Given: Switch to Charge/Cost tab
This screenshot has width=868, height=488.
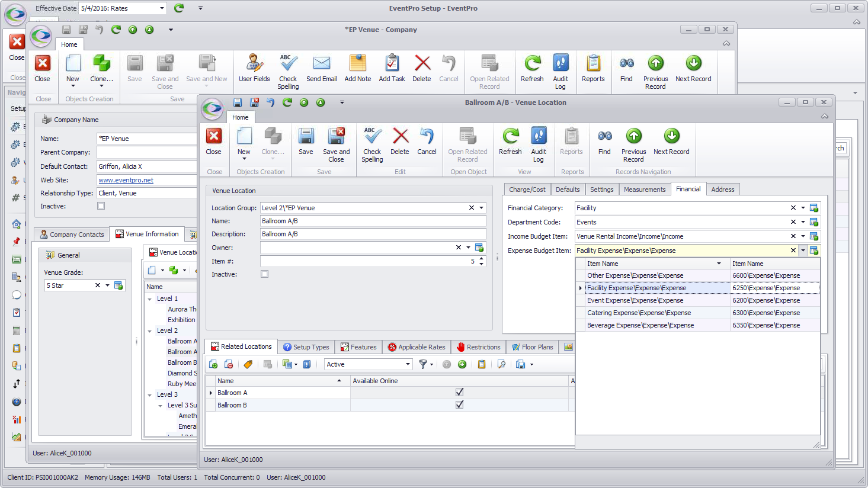Looking at the screenshot, I should (527, 190).
